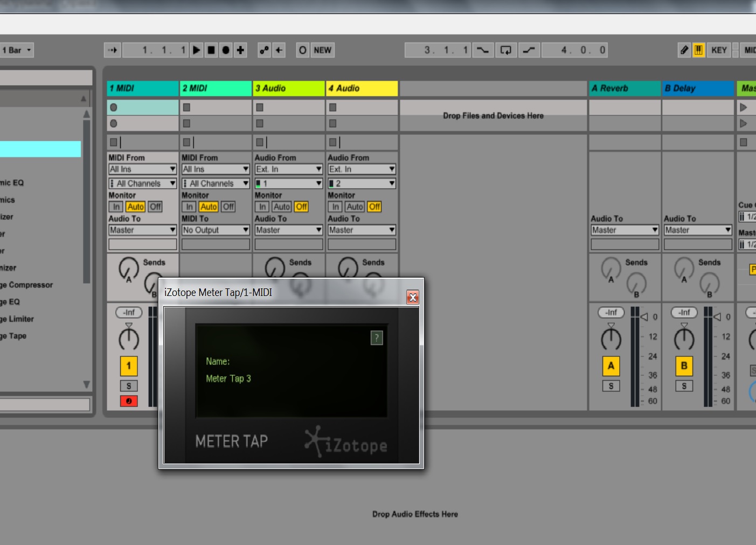Click first clip stop square on 2 MIDI

(186, 107)
